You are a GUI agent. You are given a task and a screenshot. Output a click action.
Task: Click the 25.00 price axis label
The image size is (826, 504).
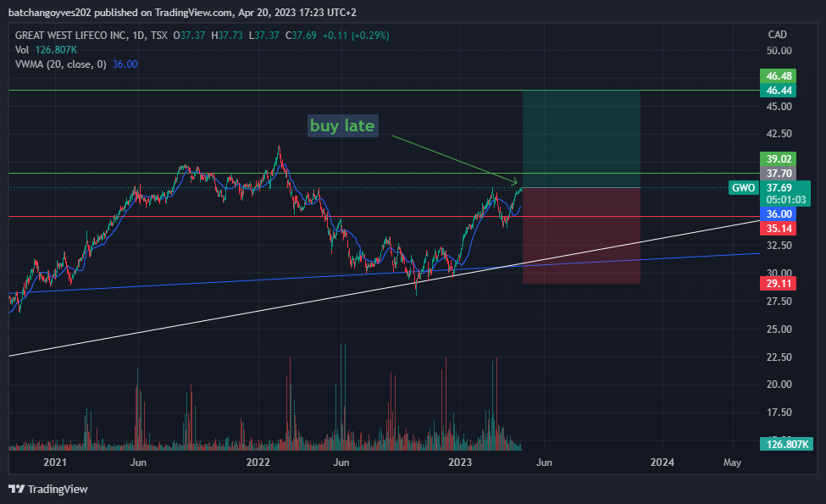tap(779, 330)
